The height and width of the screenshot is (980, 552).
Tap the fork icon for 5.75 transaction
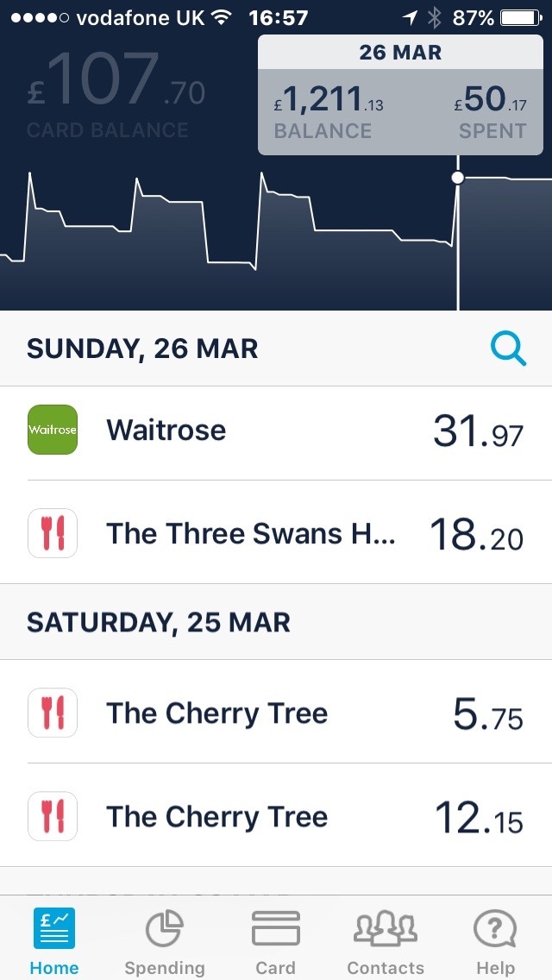click(53, 713)
